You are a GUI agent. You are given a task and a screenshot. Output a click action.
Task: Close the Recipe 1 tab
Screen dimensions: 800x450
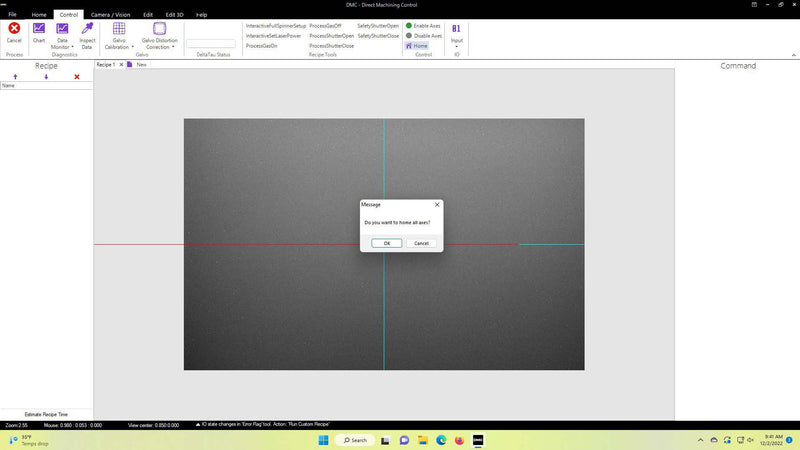click(x=121, y=65)
